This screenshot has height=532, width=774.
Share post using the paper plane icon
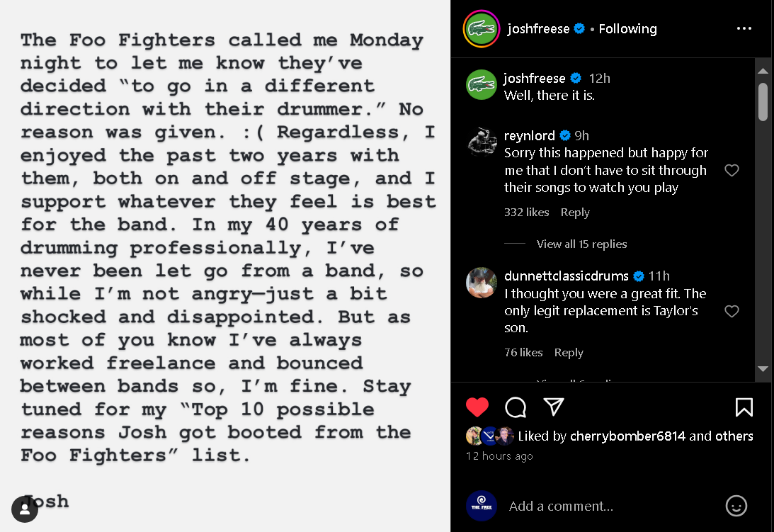coord(554,406)
